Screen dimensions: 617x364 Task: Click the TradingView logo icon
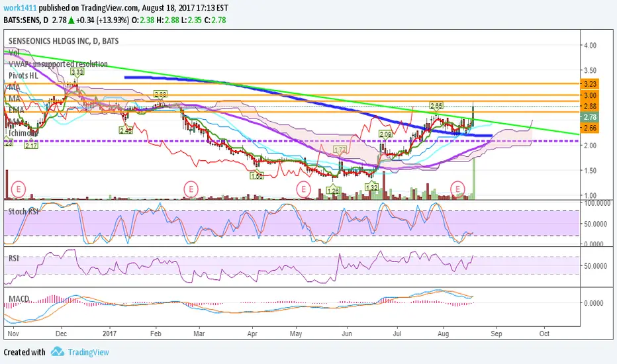click(58, 351)
